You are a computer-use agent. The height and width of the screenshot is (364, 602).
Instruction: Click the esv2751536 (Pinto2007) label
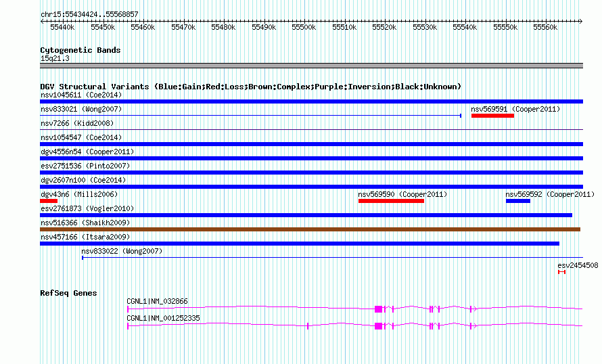85,166
